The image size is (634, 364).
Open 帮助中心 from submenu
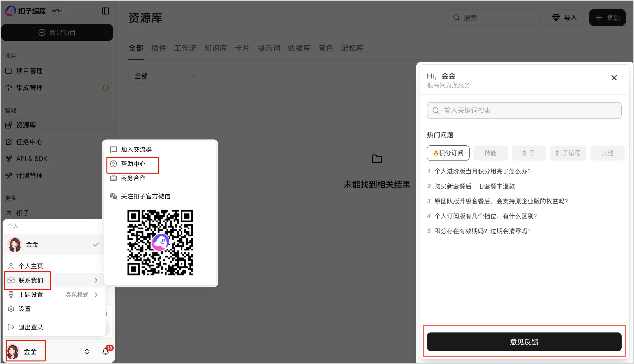160,164
